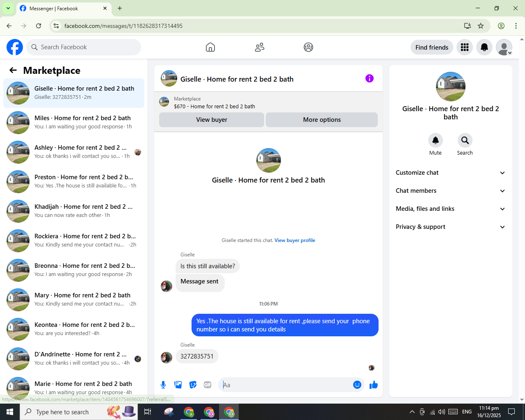525x420 pixels.
Task: Click the ENG language indicator
Action: pos(467,412)
